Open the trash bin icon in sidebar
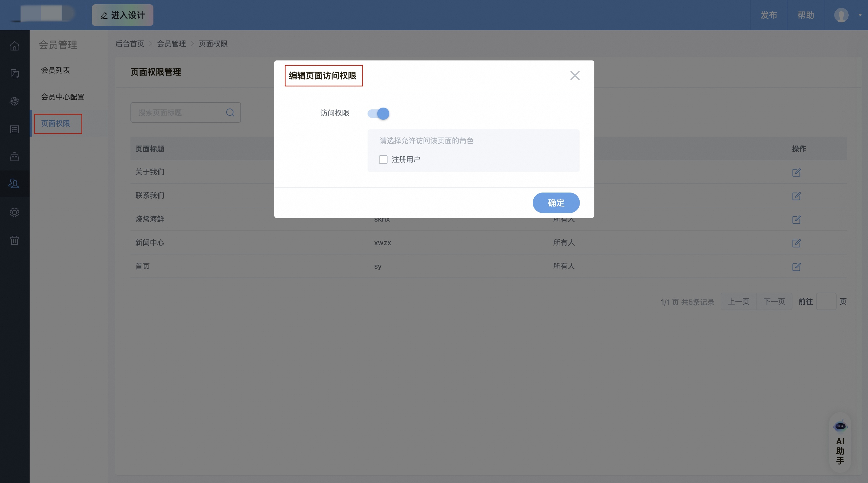Screen dimensions: 868x483 (x=14, y=240)
